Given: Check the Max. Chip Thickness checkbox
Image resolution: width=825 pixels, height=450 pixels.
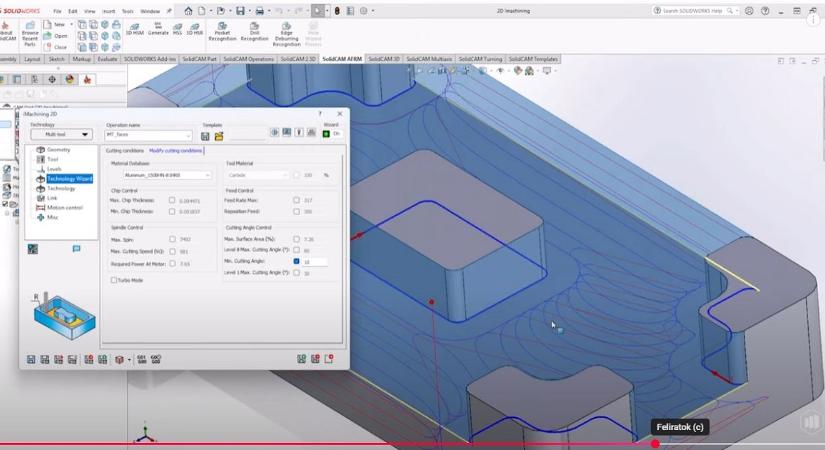Looking at the screenshot, I should [172, 201].
